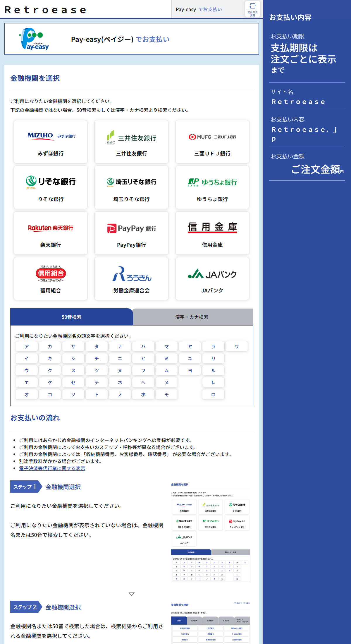This screenshot has width=351, height=644.
Task: Click the kana button ツ
Action: (x=97, y=370)
